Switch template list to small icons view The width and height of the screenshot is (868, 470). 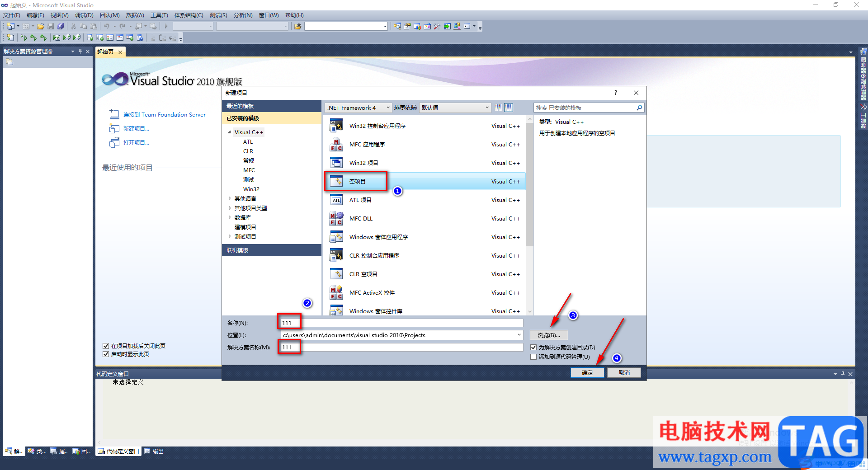(x=498, y=108)
